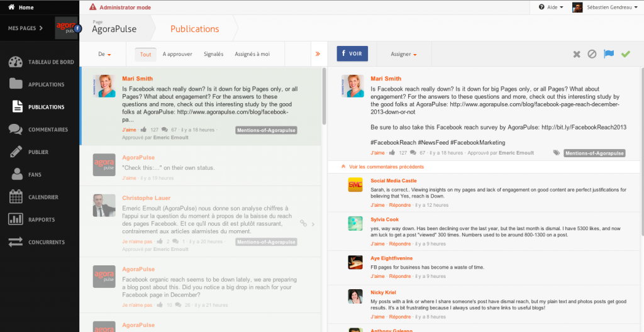Screen dimensions: 644x332
Task: Click Sylvia Cook commenter name
Action: 384,219
